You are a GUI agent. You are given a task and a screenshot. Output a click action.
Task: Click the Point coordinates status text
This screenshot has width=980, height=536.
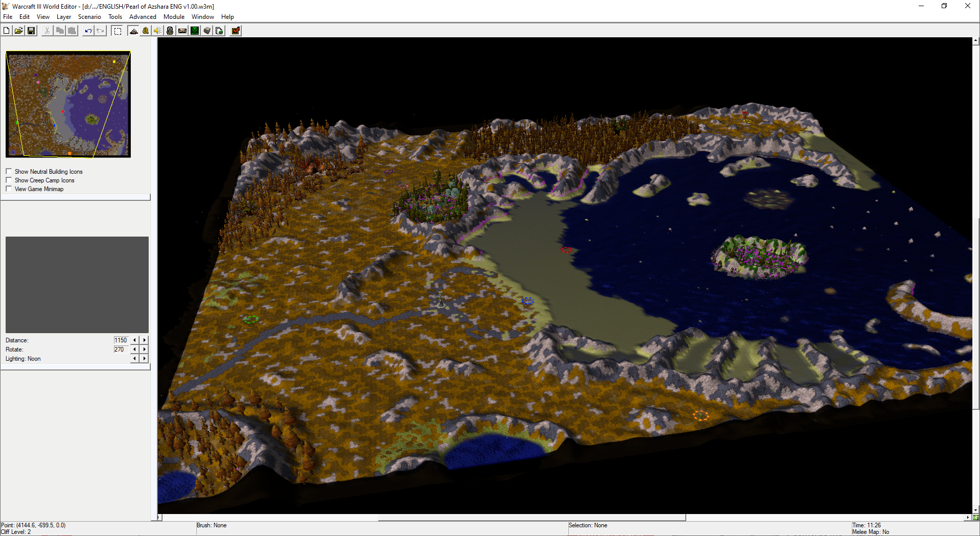[33, 525]
